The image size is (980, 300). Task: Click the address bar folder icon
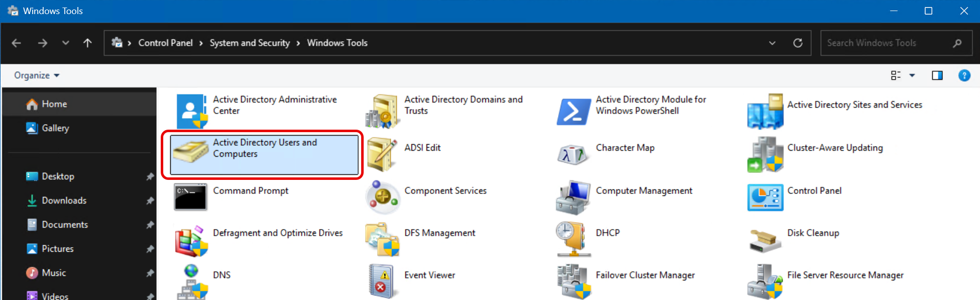[x=117, y=43]
